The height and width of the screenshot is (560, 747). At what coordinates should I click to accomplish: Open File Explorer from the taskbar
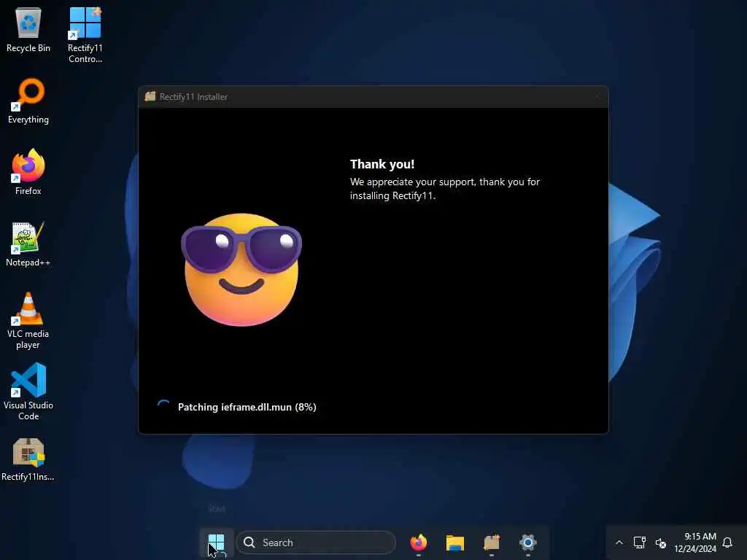point(455,542)
